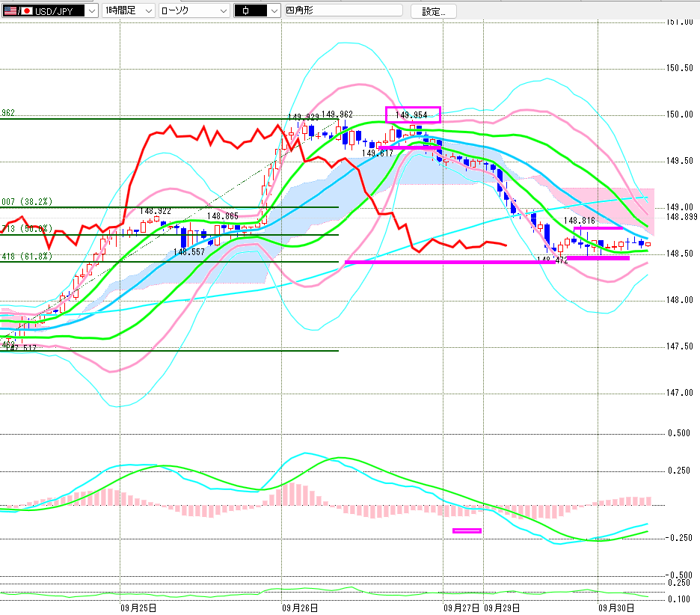The width and height of the screenshot is (700, 615).
Task: Select the short magenta line under 148.816
Action: [598, 227]
